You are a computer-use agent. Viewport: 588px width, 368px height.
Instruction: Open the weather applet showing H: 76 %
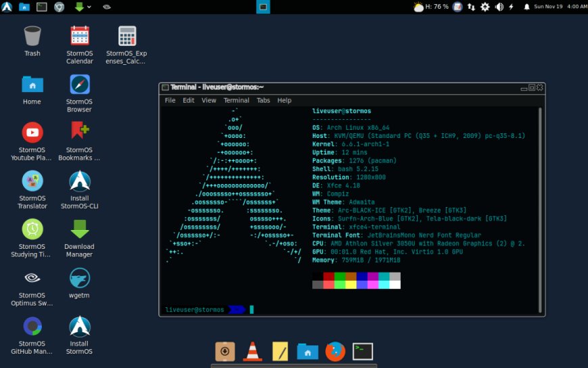point(431,7)
